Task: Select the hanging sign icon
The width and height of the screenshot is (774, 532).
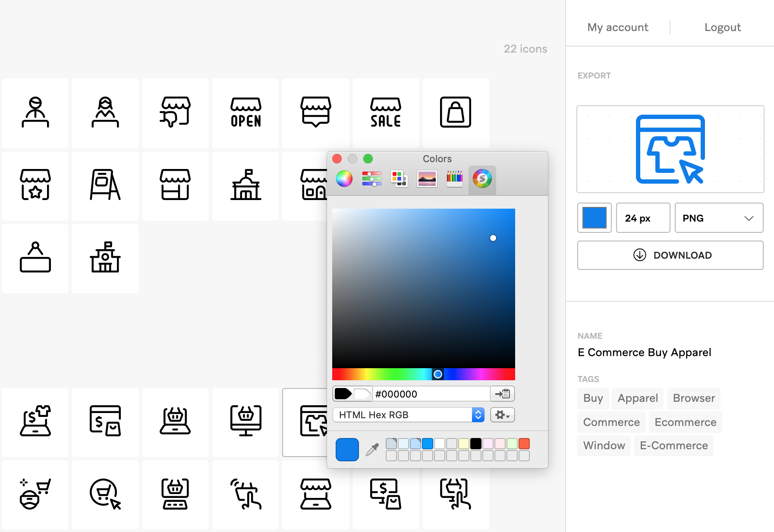Action: click(x=35, y=258)
